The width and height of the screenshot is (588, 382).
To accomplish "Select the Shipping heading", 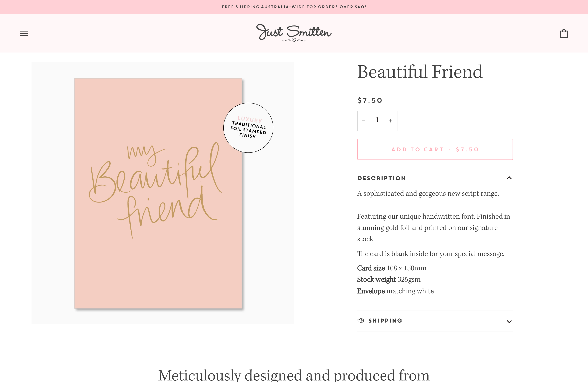I will click(x=385, y=321).
